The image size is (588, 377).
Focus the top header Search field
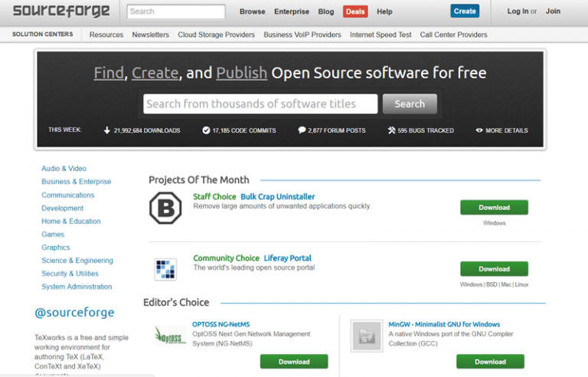176,11
